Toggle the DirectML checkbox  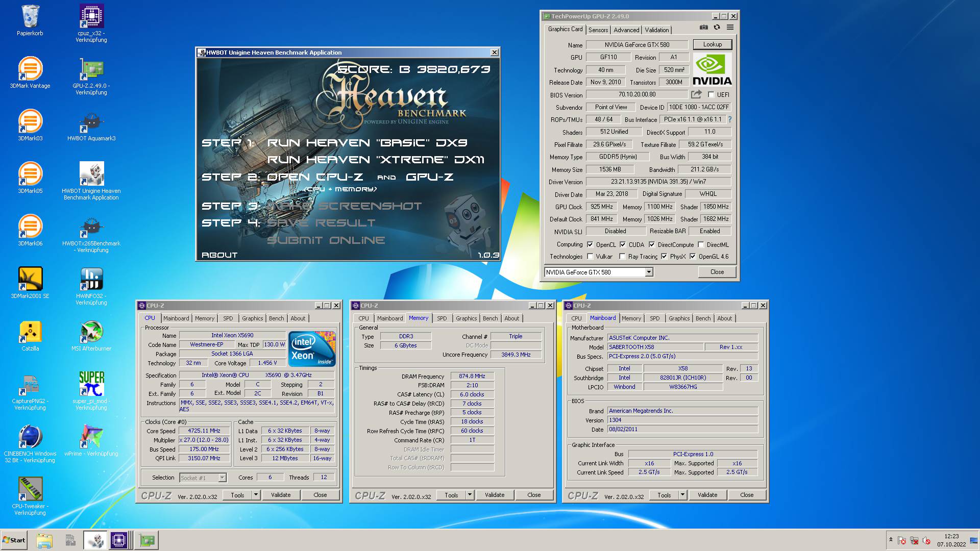click(701, 245)
